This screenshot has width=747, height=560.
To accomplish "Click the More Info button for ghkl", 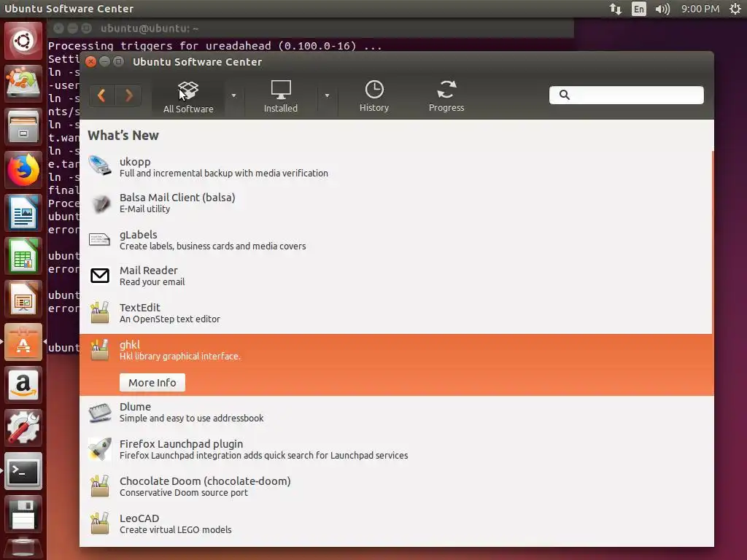I will (x=152, y=382).
